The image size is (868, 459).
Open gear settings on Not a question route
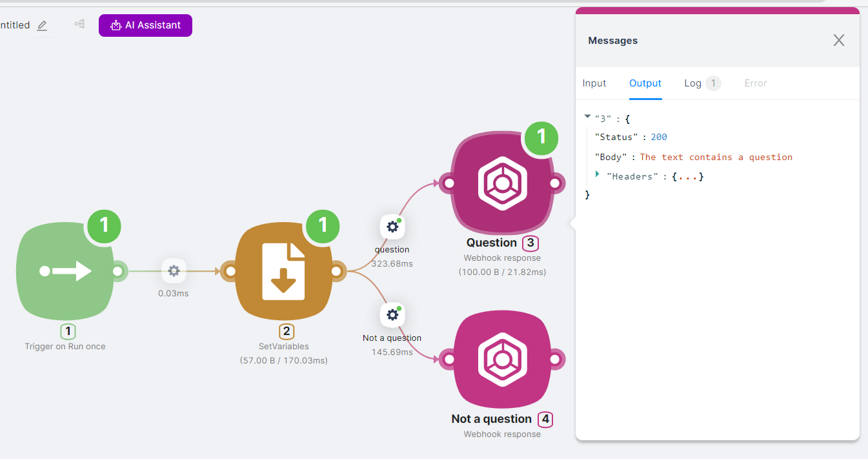(x=392, y=315)
